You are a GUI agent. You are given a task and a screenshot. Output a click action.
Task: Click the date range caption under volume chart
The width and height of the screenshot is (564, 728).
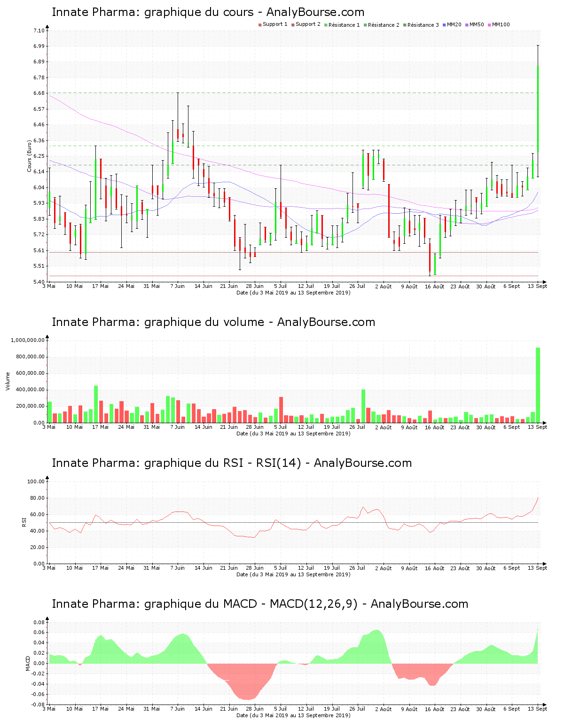293,434
